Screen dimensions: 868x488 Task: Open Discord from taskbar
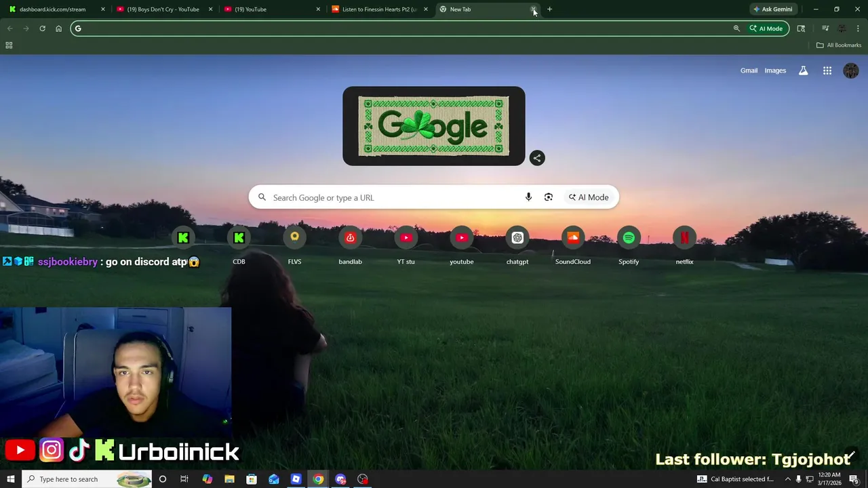pyautogui.click(x=340, y=479)
